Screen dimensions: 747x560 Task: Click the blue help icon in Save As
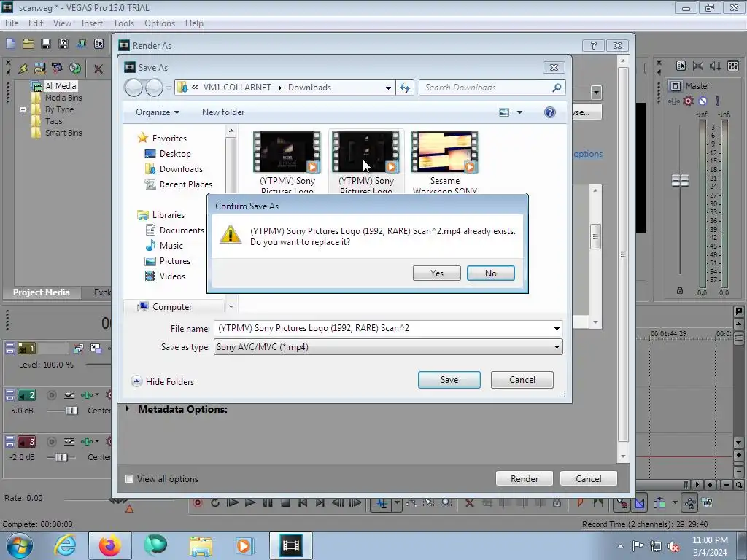(550, 112)
